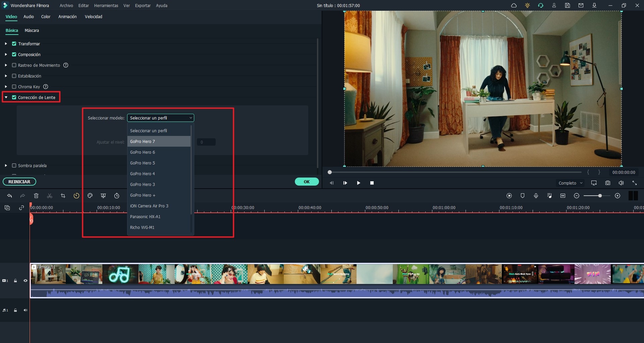Image resolution: width=644 pixels, height=343 pixels.
Task: Click the preview volume speaker icon
Action: click(x=621, y=183)
